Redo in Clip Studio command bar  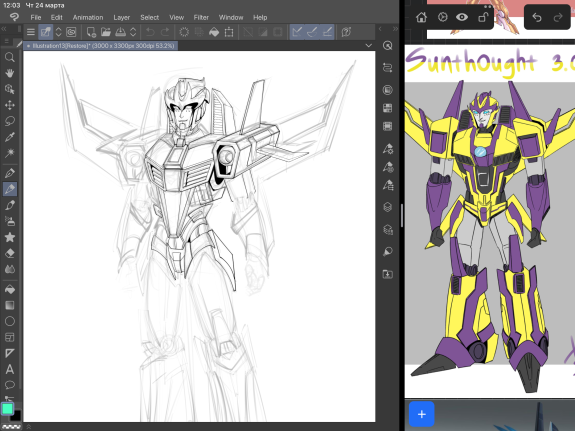[x=165, y=32]
